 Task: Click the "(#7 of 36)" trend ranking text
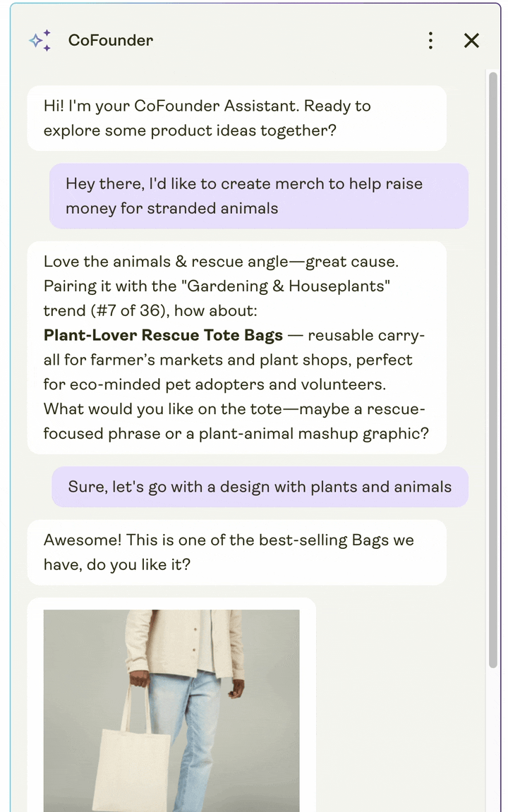pyautogui.click(x=131, y=311)
